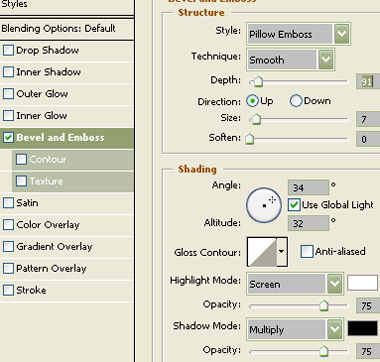This screenshot has width=380, height=362.
Task: Open the Shadow Mode dropdown showing Multiply
Action: [295, 329]
